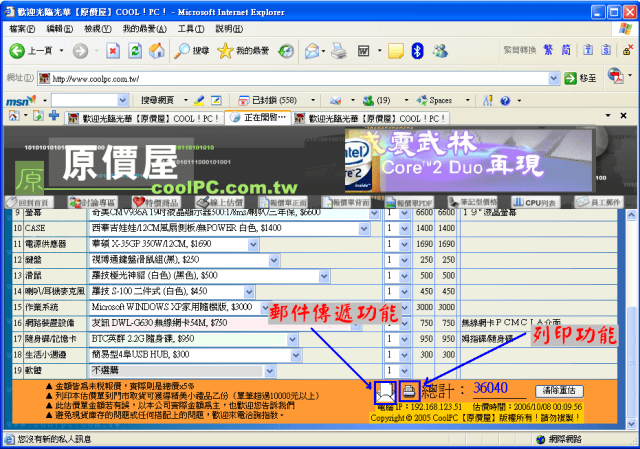
Task: Convert to Traditional Chinese 繁 icon
Action: [x=548, y=50]
